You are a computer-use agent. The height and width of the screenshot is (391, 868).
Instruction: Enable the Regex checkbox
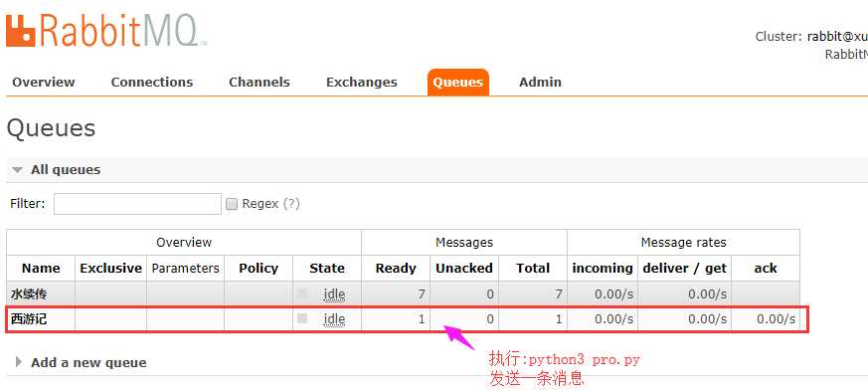(x=232, y=204)
